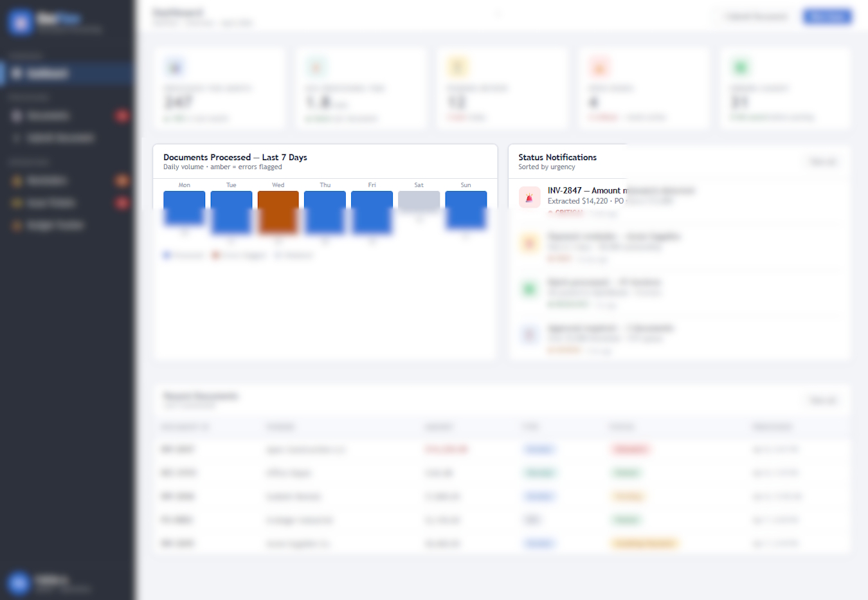Go to Documents in the sidebar
The image size is (868, 600).
[48, 116]
